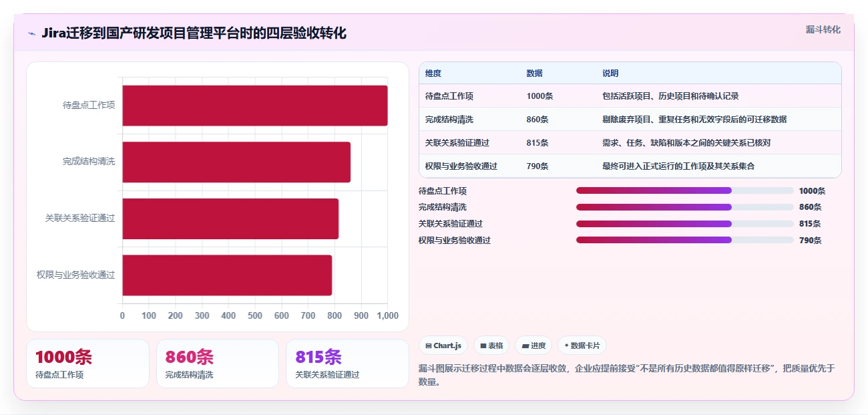Click the 1000条 stat card
The width and height of the screenshot is (868, 415).
point(87,364)
